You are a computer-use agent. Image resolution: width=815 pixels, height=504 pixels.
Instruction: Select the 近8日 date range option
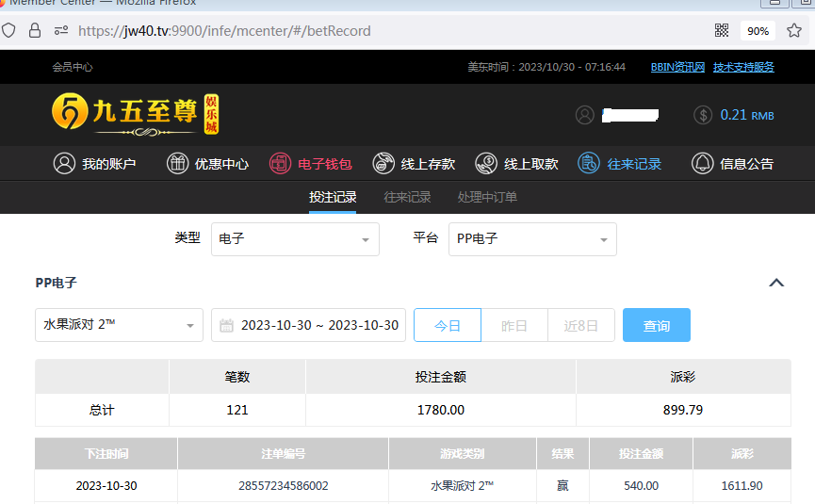(x=581, y=325)
